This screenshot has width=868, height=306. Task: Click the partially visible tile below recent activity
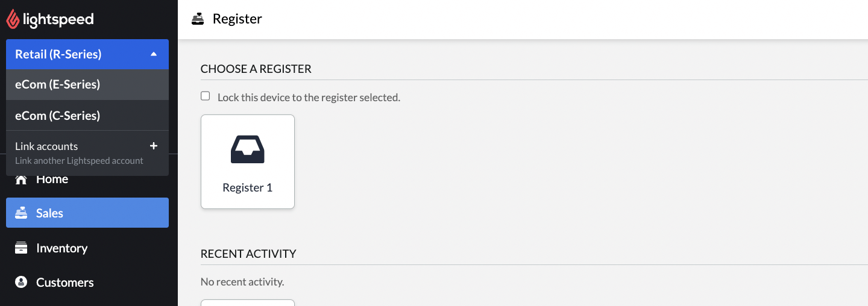(x=247, y=302)
